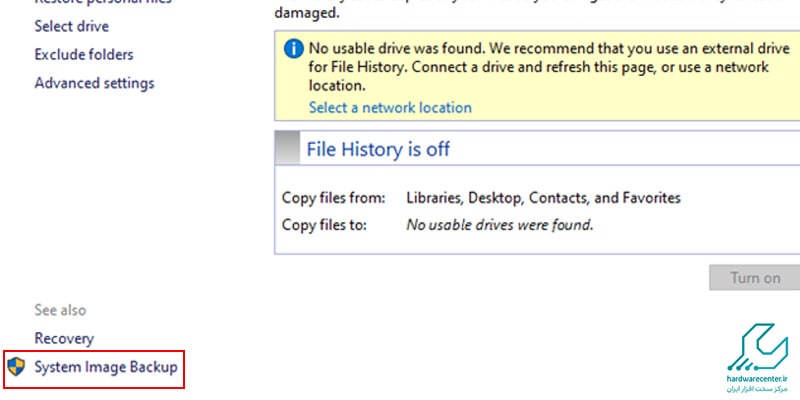Screen dimensions: 800x400
Task: Open the System Image Backup link
Action: tap(106, 367)
